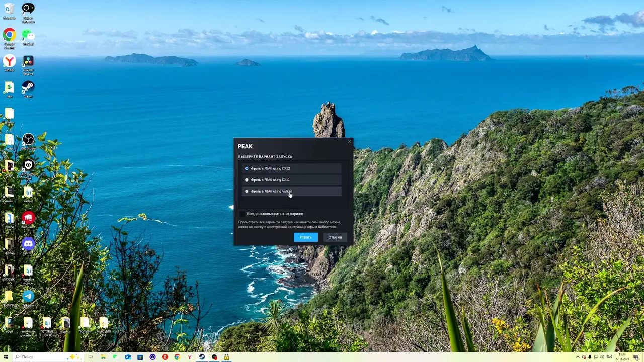Select the 'ГОТОВЫЕ ШОРТС' desktop folder
This screenshot has height=362, width=644.
click(47, 326)
